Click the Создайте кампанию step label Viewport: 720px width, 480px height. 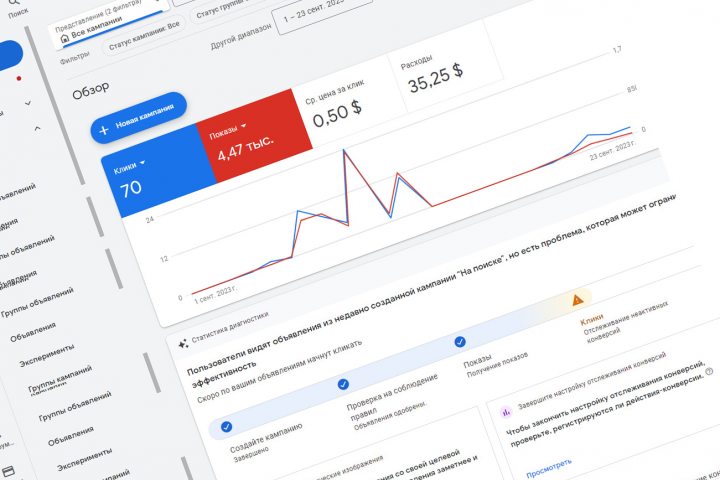click(x=266, y=438)
